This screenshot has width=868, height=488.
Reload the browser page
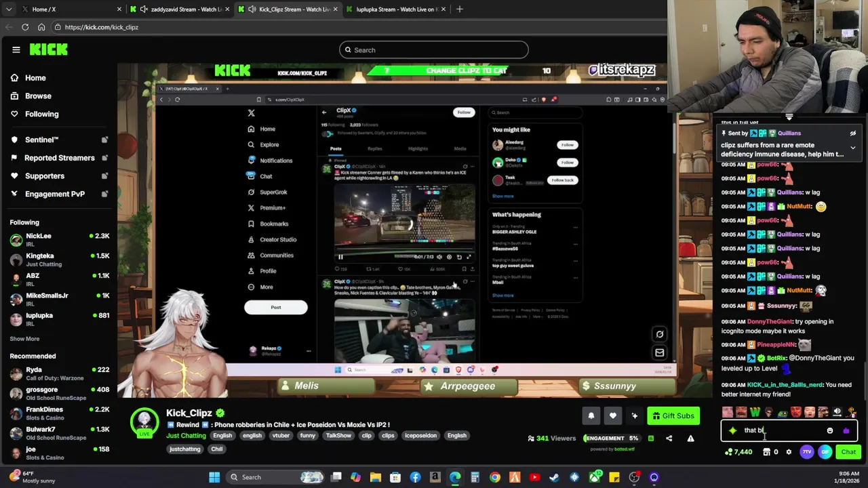[x=25, y=27]
